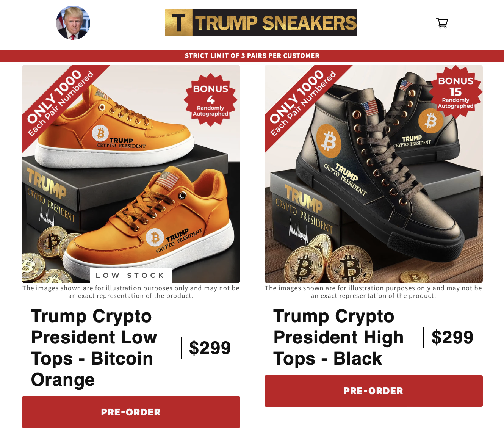Pre-order the Bitcoin Orange low tops

pos(131,412)
